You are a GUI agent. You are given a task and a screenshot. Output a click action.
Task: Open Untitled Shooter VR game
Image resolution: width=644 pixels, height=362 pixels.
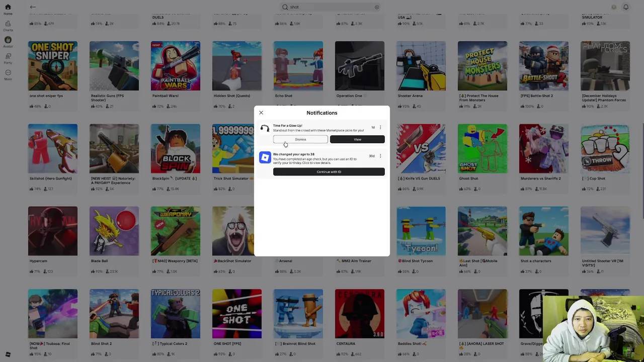[x=605, y=231]
